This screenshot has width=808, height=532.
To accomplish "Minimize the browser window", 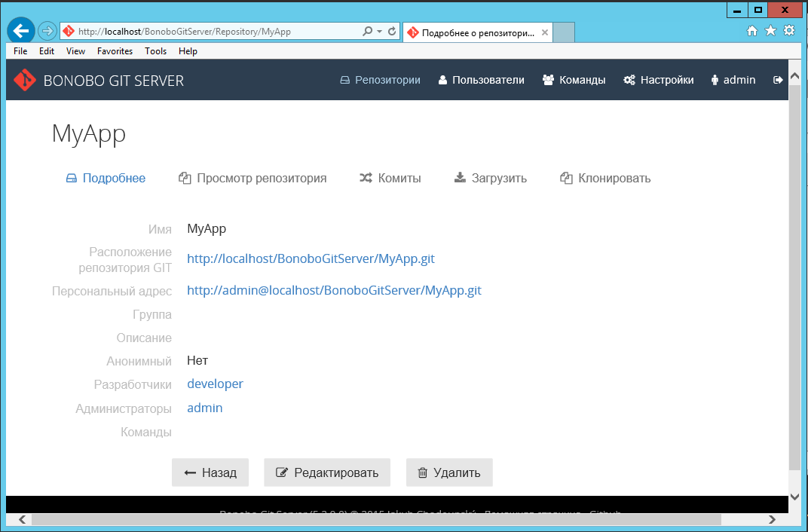I will point(737,10).
